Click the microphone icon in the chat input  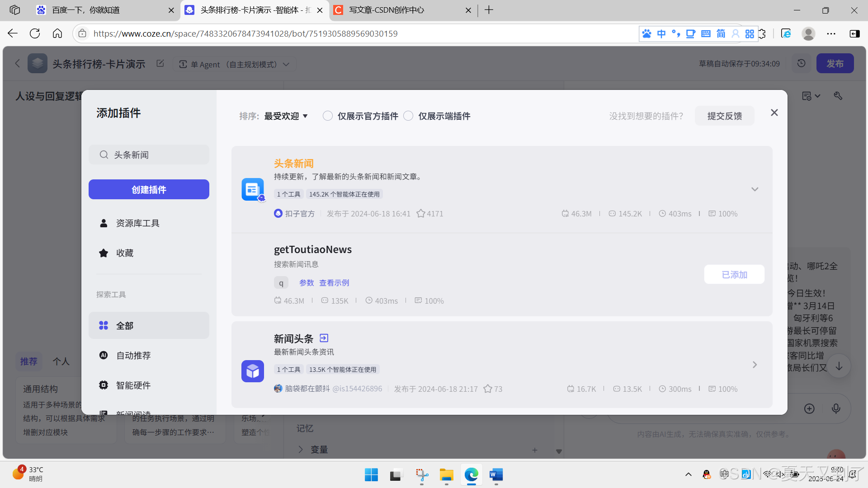coord(836,408)
